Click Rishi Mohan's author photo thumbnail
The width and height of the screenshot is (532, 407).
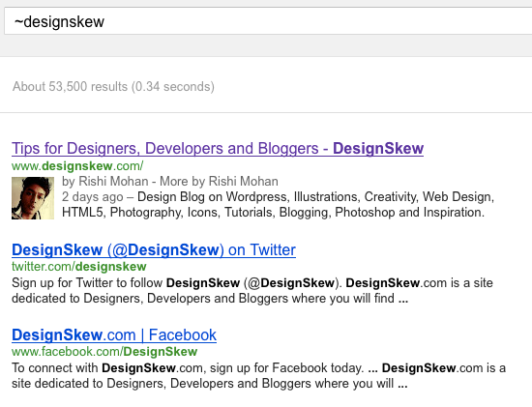33,198
